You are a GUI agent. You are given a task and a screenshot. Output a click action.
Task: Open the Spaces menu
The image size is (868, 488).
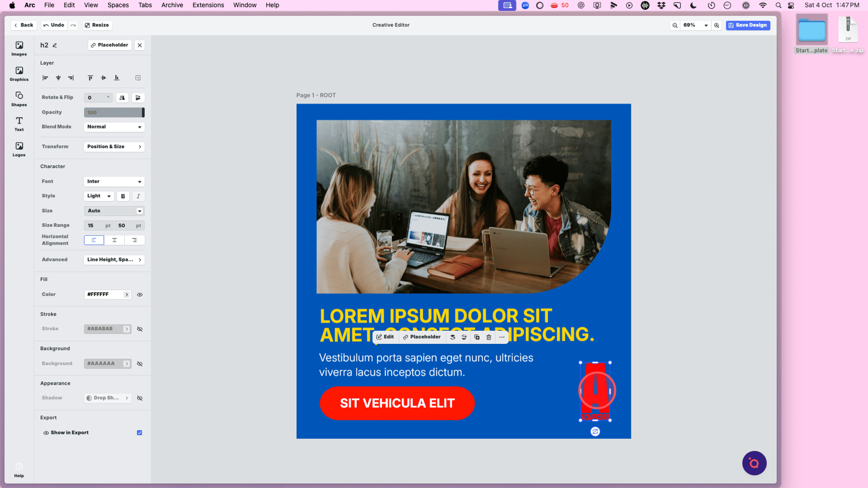coord(118,5)
